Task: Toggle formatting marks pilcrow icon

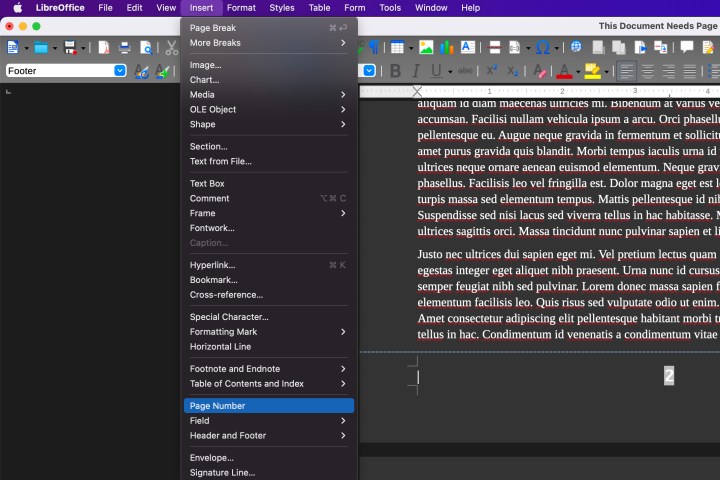Action: click(374, 47)
